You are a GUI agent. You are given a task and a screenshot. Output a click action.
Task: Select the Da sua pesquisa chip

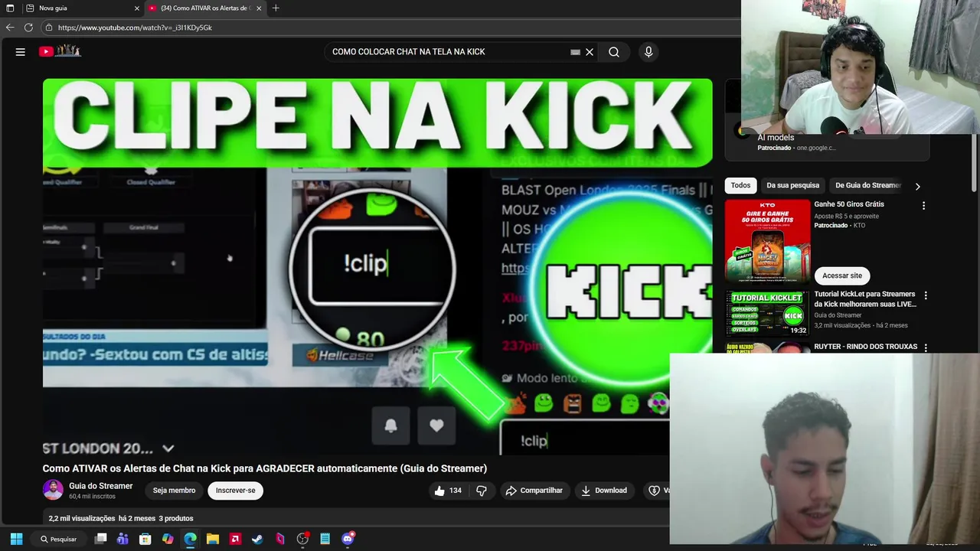click(792, 185)
